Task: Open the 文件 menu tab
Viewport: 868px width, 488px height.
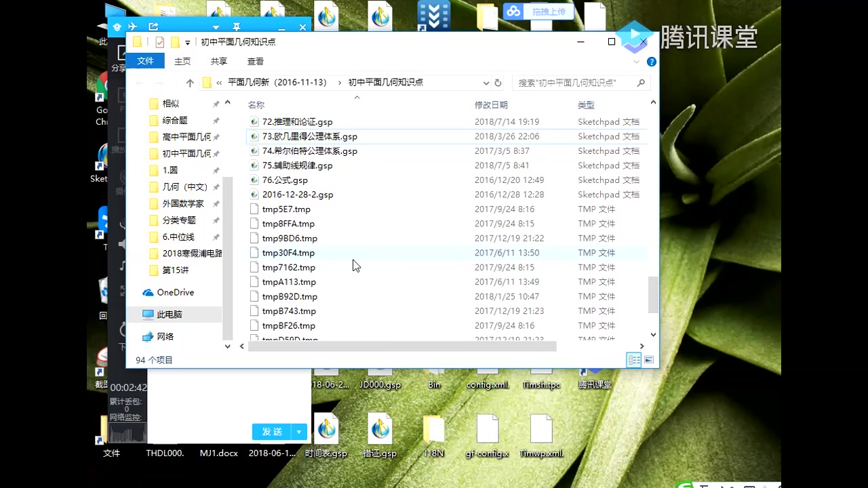Action: click(145, 61)
